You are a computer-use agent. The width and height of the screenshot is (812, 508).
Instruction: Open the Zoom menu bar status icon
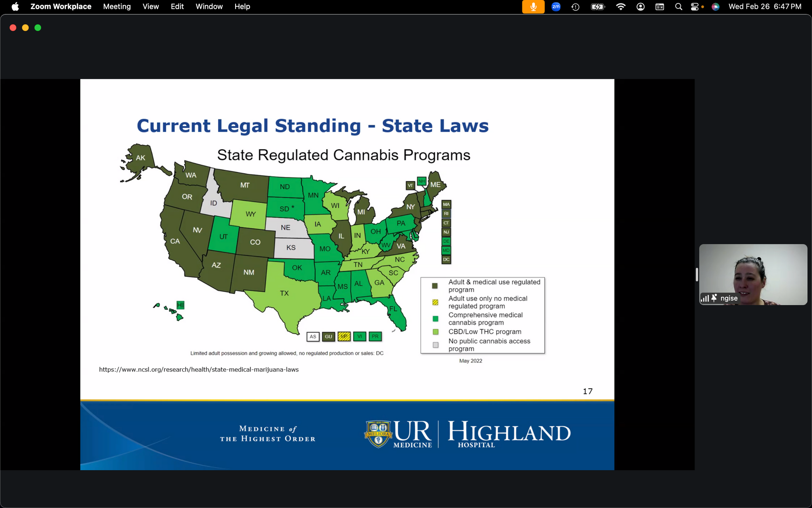tap(556, 7)
